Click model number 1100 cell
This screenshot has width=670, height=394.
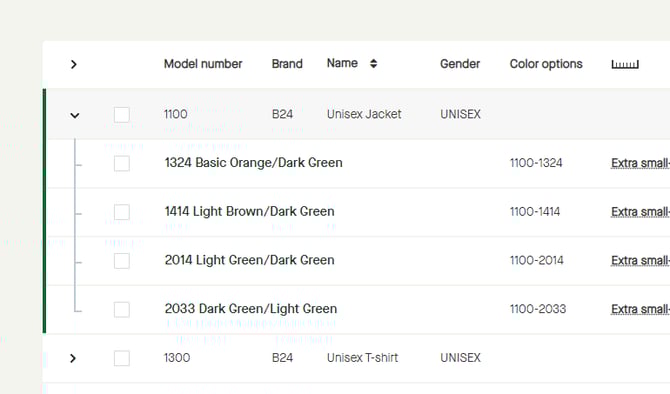click(x=176, y=114)
